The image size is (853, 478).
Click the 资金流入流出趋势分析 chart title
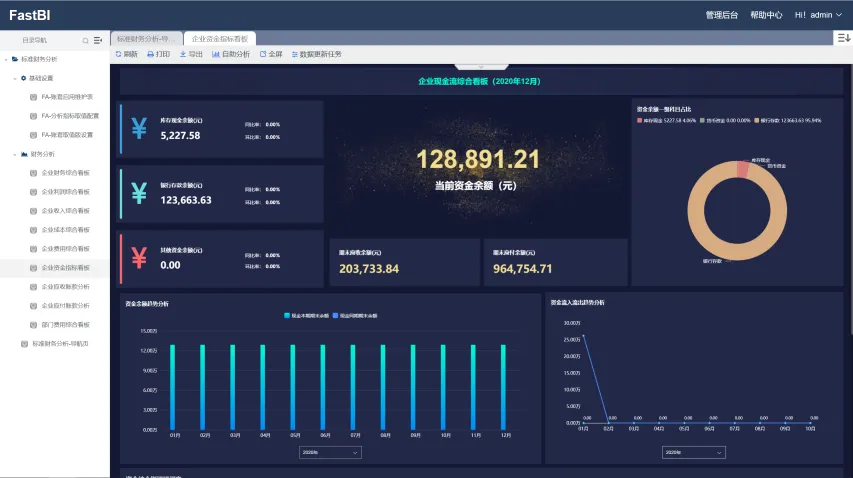pos(577,302)
